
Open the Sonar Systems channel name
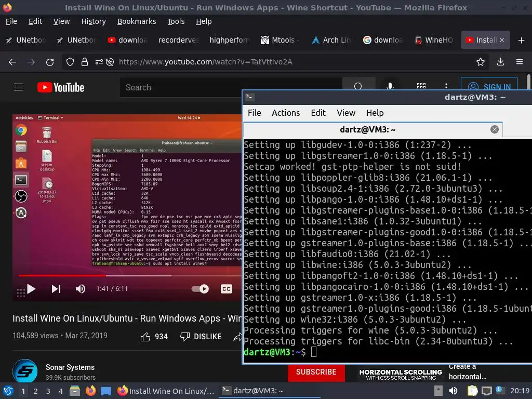70,367
